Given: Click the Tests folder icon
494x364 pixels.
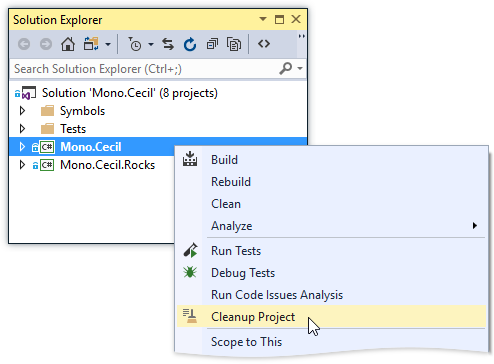Looking at the screenshot, I should click(47, 129).
